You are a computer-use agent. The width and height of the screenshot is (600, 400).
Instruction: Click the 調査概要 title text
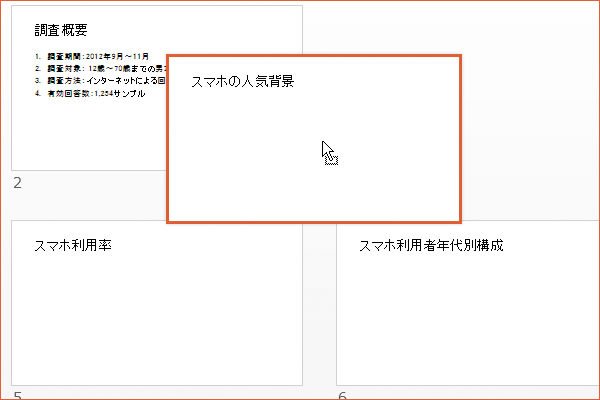tap(61, 30)
